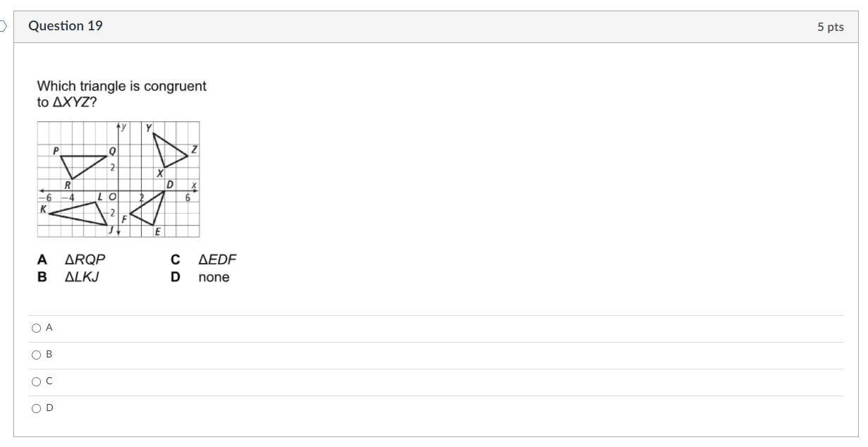This screenshot has width=868, height=447.
Task: Click the bold D beside "none"
Action: pos(176,277)
